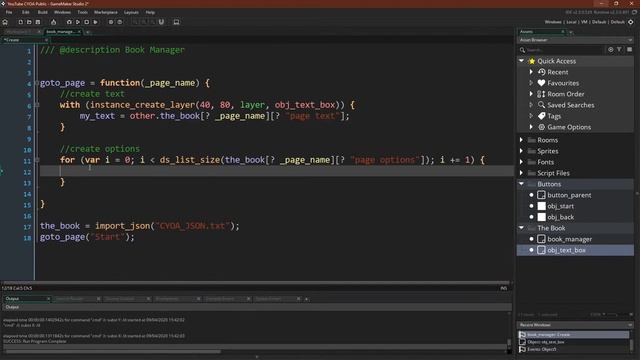This screenshot has height=360, width=640.
Task: Expand the Script Files folder
Action: tap(521, 173)
